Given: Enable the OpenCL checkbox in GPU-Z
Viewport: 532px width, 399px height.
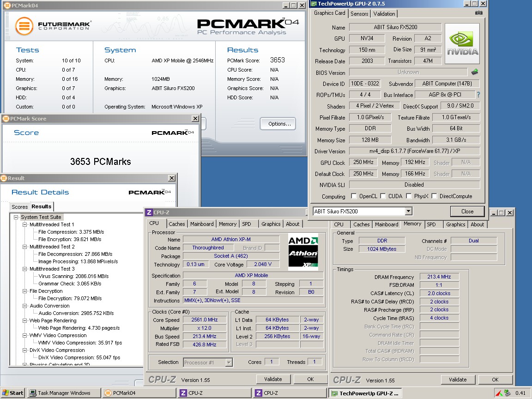Looking at the screenshot, I should click(x=354, y=196).
